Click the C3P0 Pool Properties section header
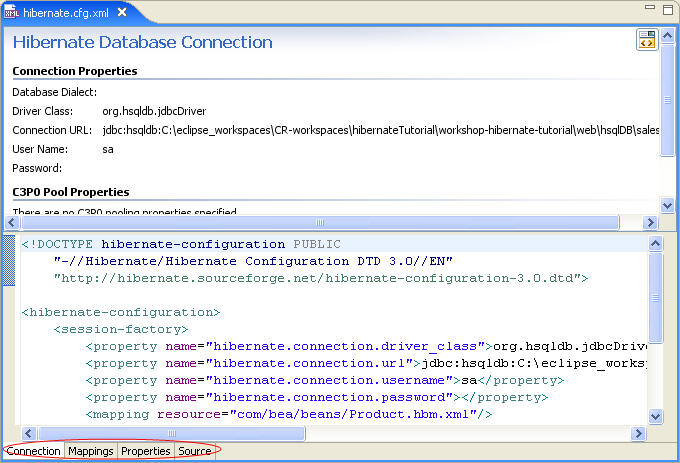The width and height of the screenshot is (680, 463). (71, 192)
